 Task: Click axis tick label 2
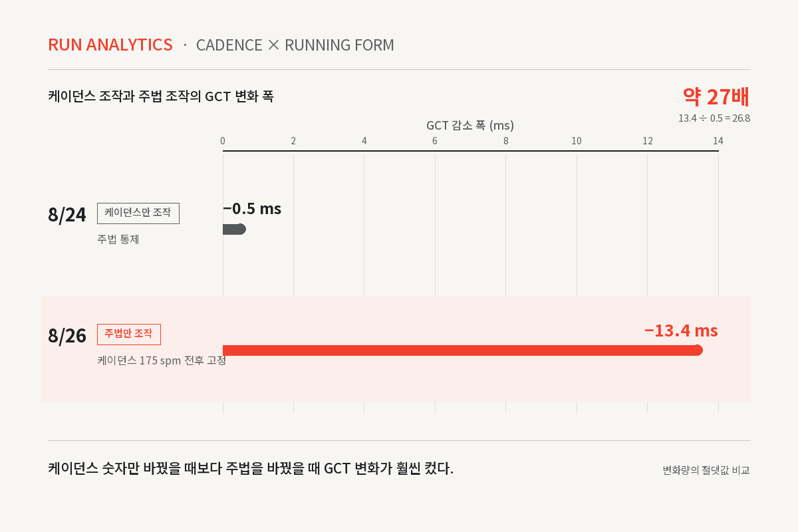(293, 141)
